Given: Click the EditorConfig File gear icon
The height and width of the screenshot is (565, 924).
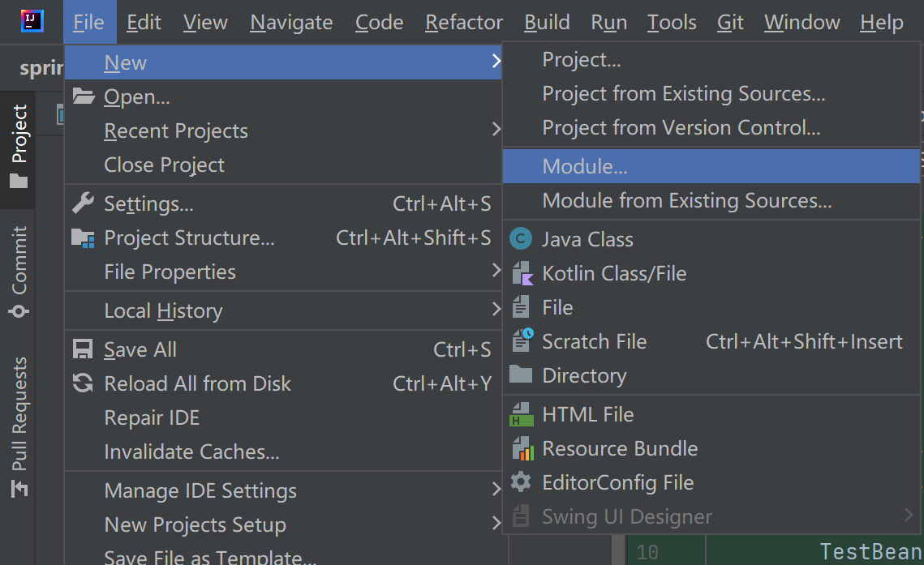Looking at the screenshot, I should pos(521,482).
